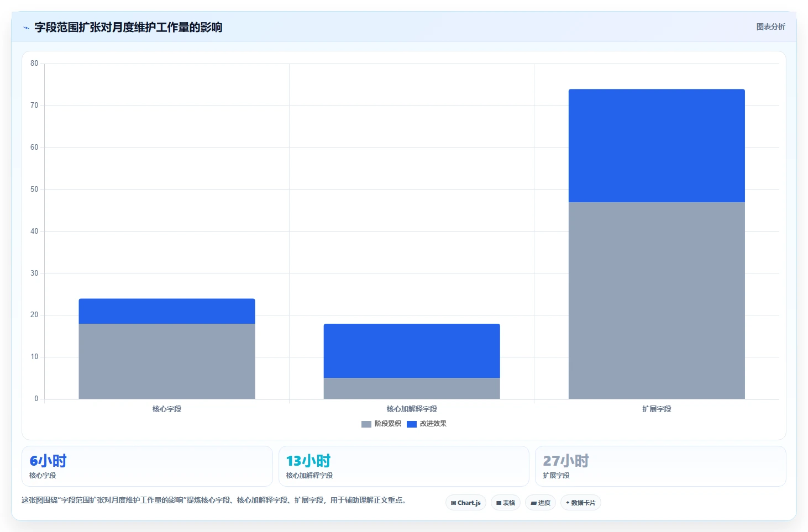Click the 进度 tag chip

point(541,503)
